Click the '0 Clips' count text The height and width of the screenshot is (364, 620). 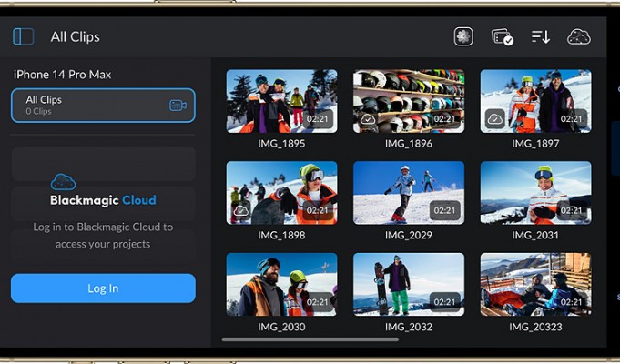click(x=39, y=111)
